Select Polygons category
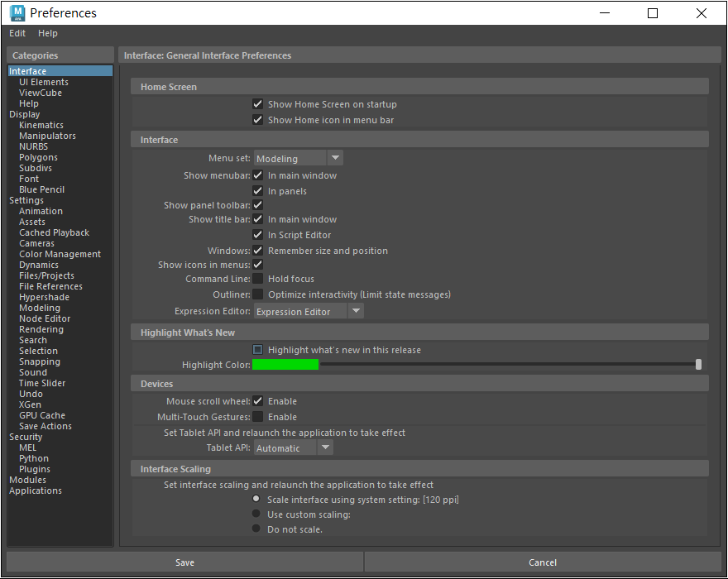728x579 pixels. coord(39,157)
